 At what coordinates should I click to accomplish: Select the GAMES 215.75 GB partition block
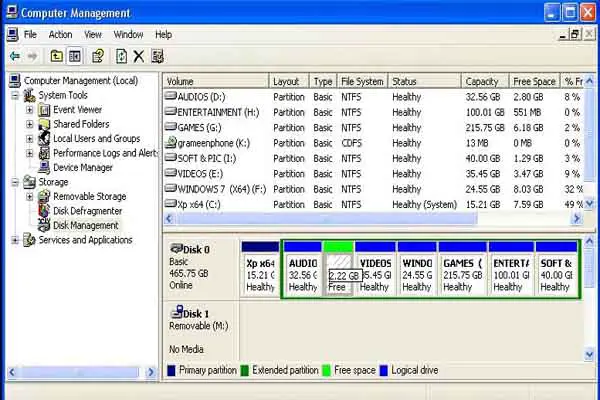[x=463, y=268]
